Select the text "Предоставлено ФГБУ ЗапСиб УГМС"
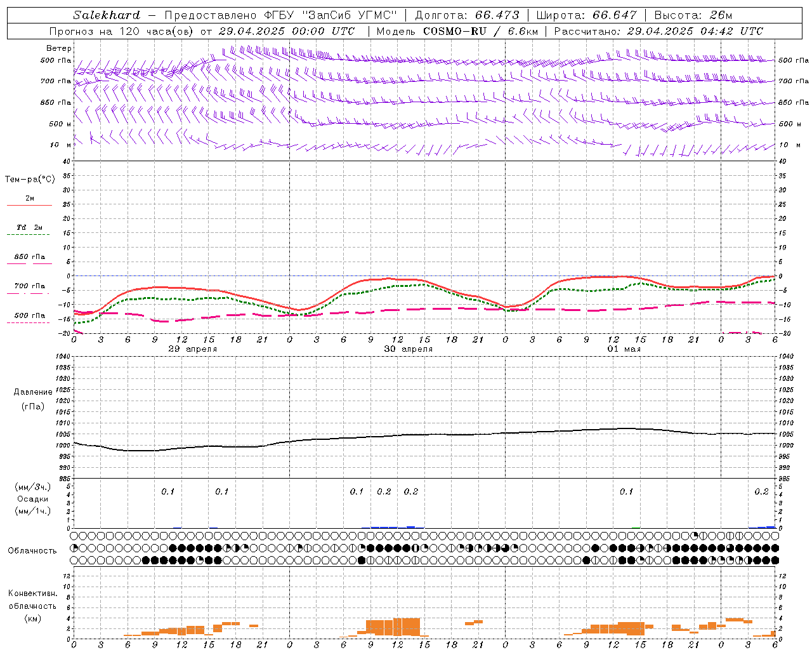Image resolution: width=812 pixels, height=650 pixels. click(280, 15)
